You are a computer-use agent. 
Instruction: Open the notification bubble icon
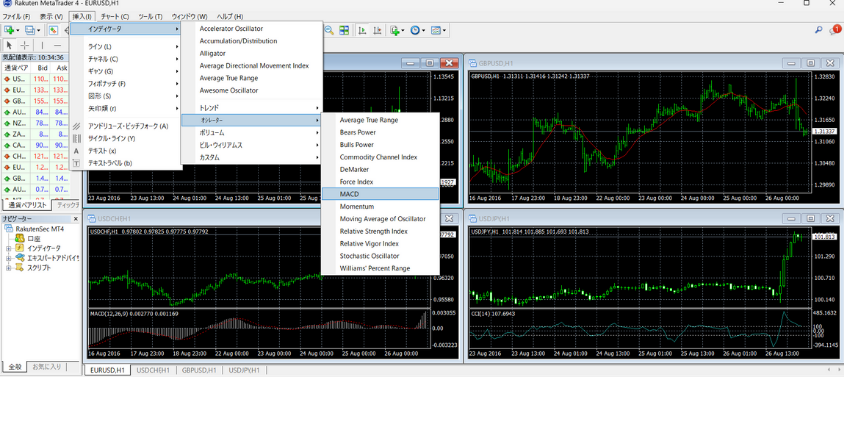pos(835,31)
